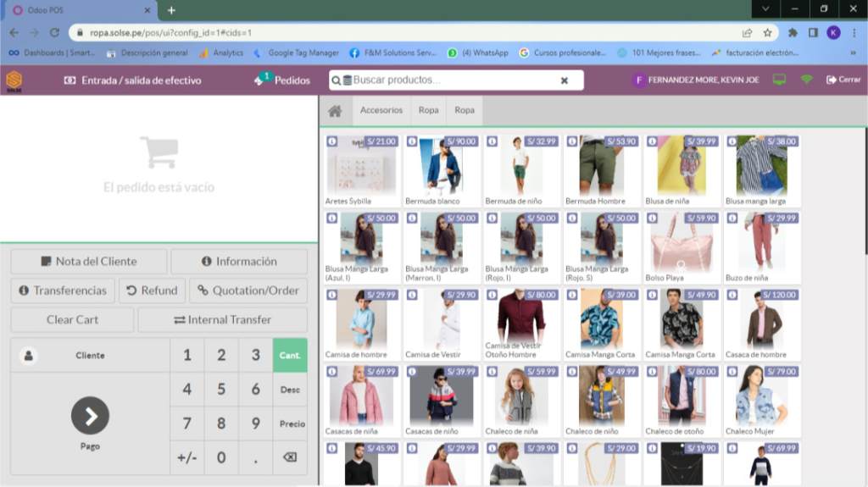Click the round Pago arrow button
The image size is (868, 487).
coord(90,415)
